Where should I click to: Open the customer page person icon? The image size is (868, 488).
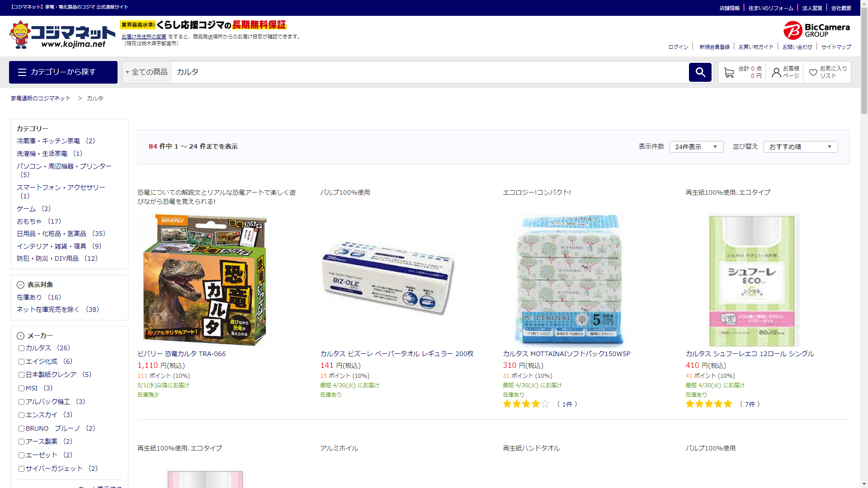coord(776,73)
